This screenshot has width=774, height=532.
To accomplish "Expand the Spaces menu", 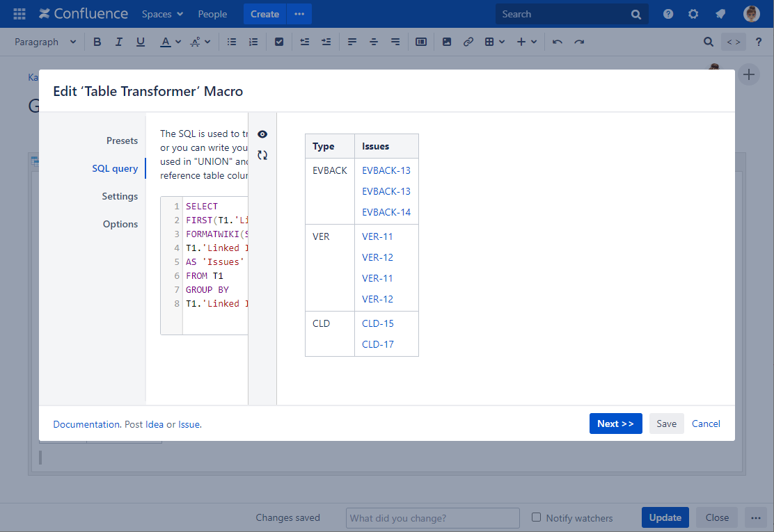I will (x=162, y=14).
